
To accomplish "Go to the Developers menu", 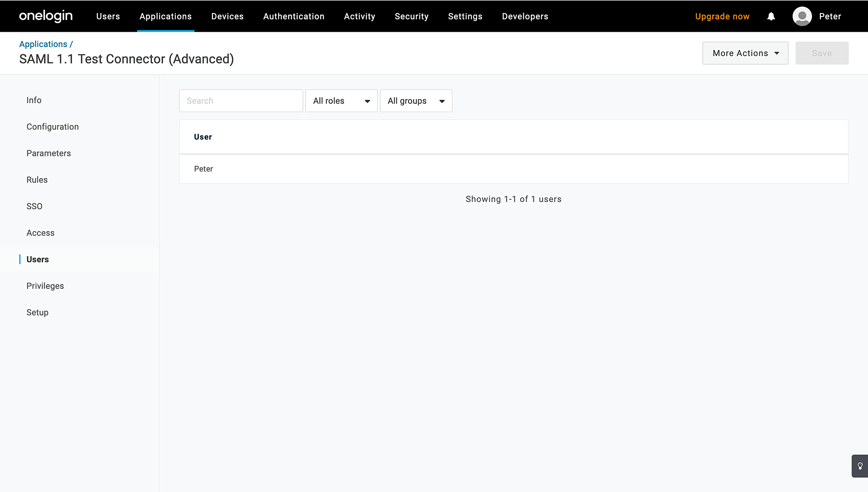I will [x=525, y=17].
